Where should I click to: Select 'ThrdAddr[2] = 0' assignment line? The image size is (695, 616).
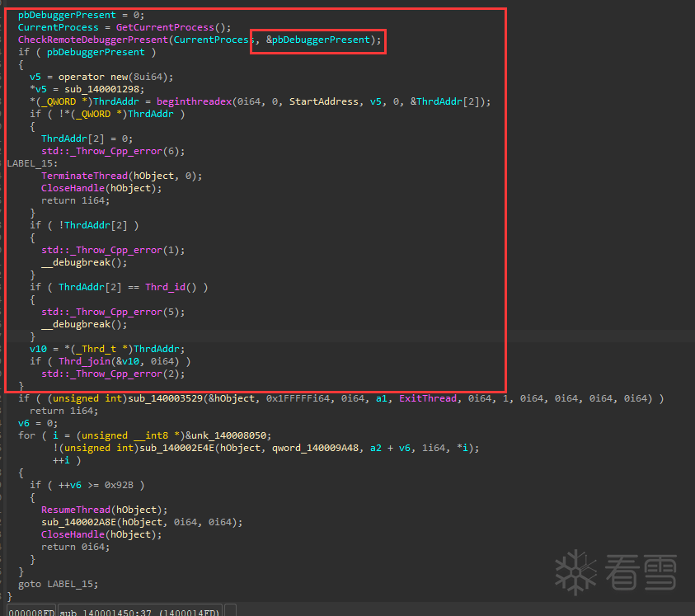click(87, 139)
